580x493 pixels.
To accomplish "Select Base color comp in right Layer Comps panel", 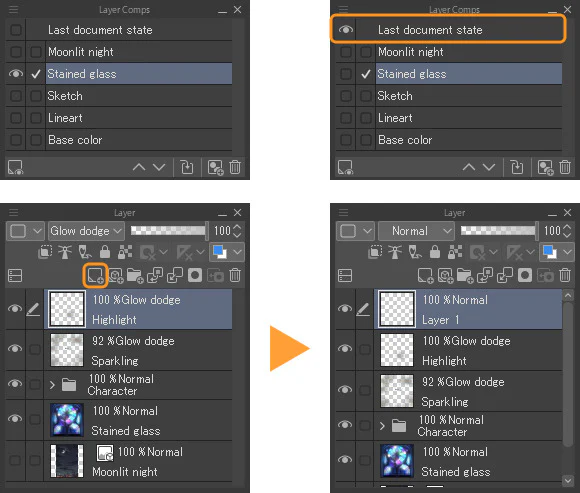I will [x=469, y=140].
